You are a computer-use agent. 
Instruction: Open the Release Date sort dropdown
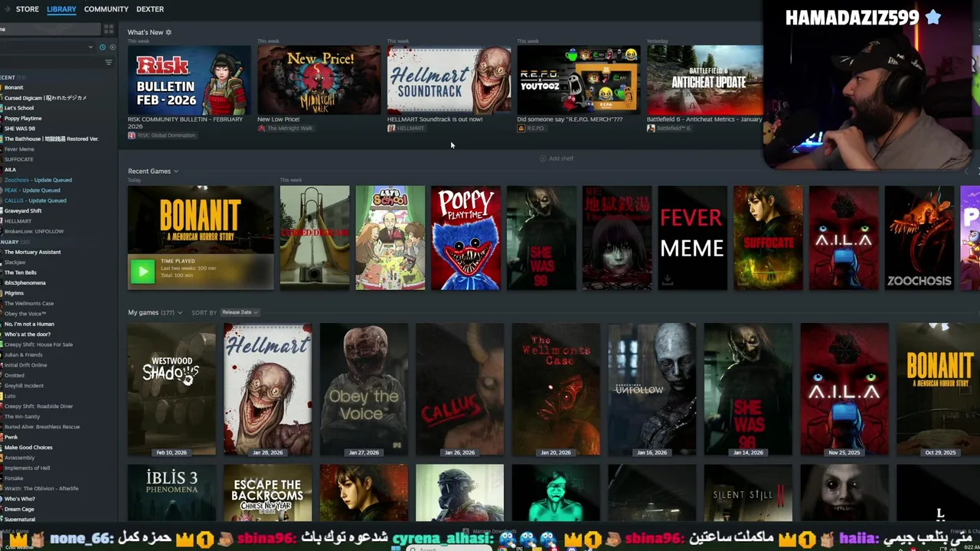(x=240, y=312)
